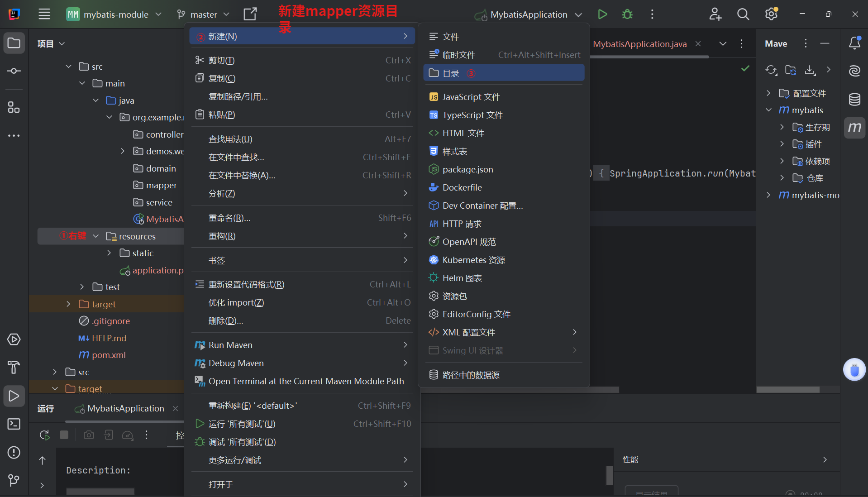Screen dimensions: 868x497
Task: Select the .gitignore file in tree
Action: [111, 321]
